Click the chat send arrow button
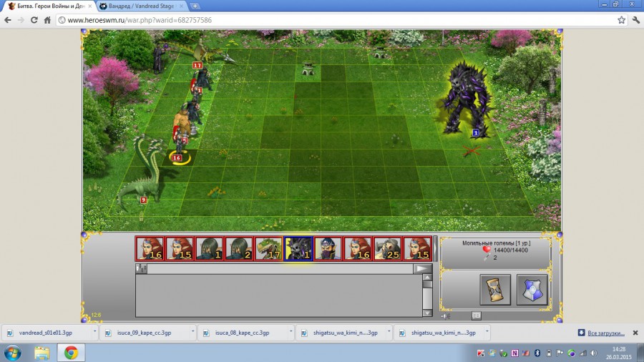Screen dimensions: 644x362 point(422,269)
